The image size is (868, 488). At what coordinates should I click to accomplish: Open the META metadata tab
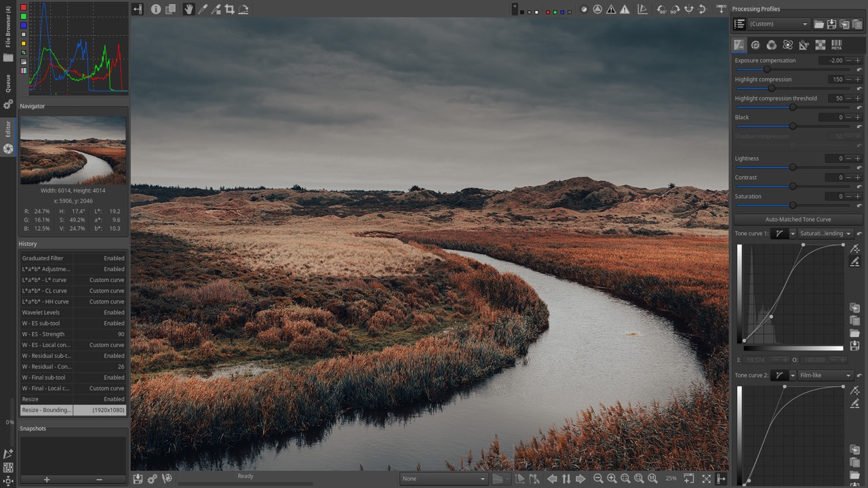[837, 45]
